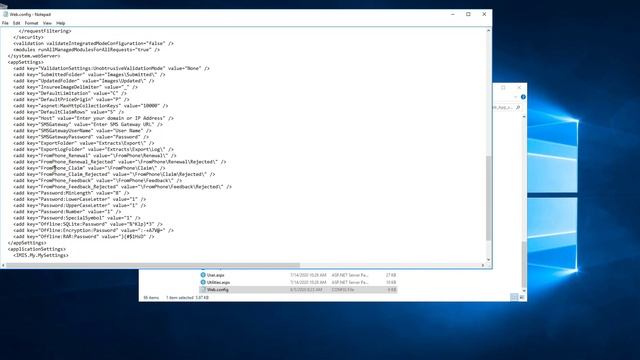This screenshot has height=360, width=640.
Task: Click the 27 KB size of User.aspx
Action: tap(391, 275)
